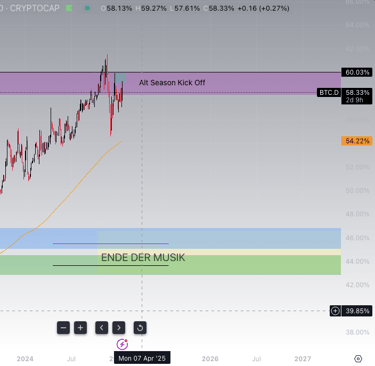Click the orange 54.22% moving average label

click(357, 141)
